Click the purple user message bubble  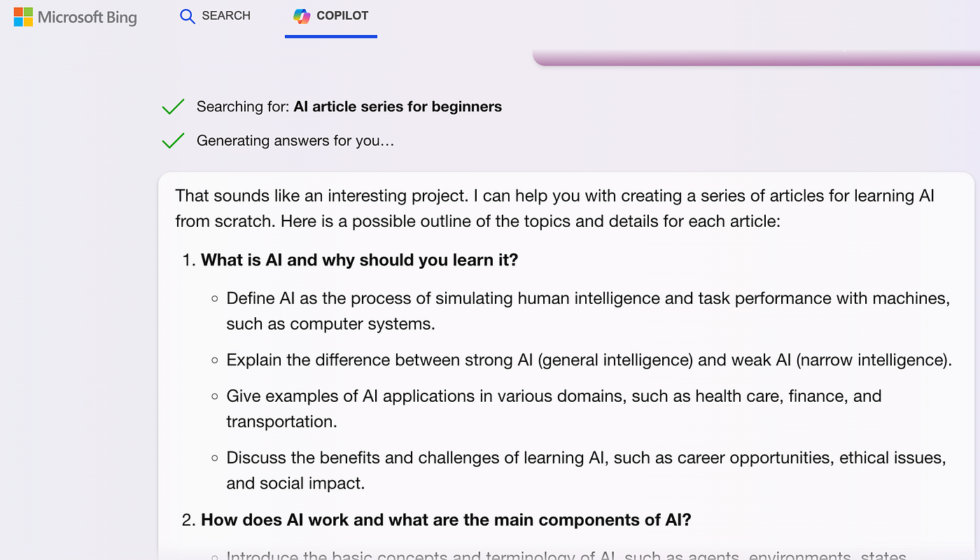(x=756, y=57)
